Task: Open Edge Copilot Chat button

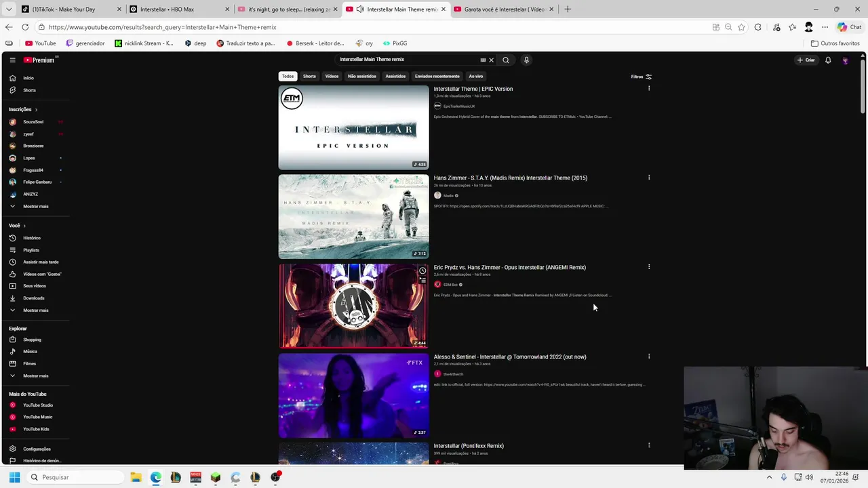Action: 849,27
